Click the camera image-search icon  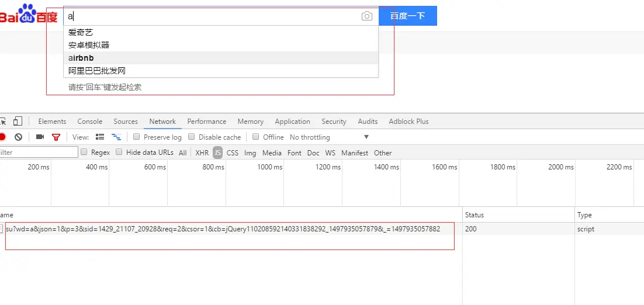click(367, 16)
